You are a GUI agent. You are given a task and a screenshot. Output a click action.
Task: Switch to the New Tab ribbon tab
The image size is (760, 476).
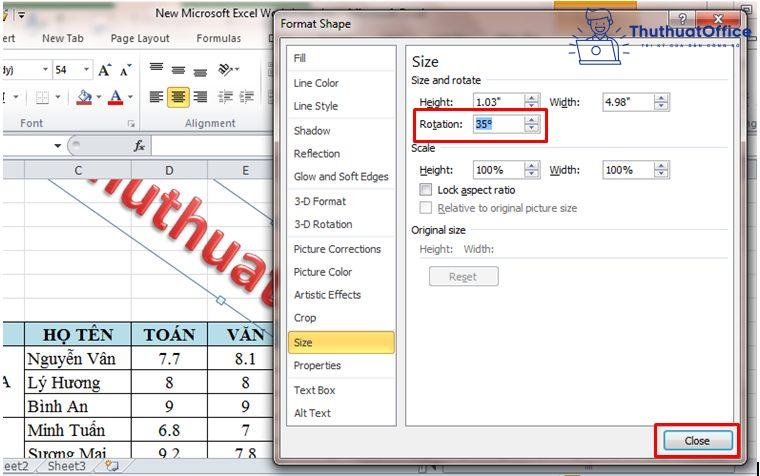click(x=63, y=38)
